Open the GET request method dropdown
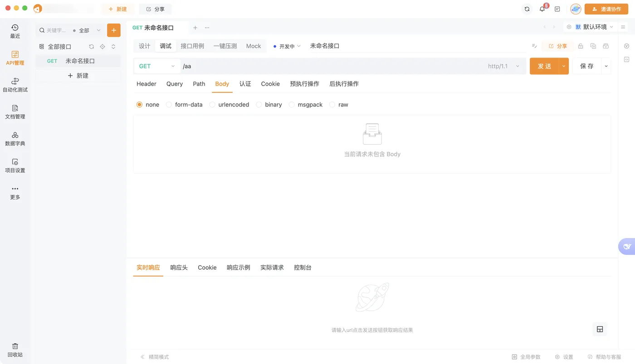 (156, 66)
